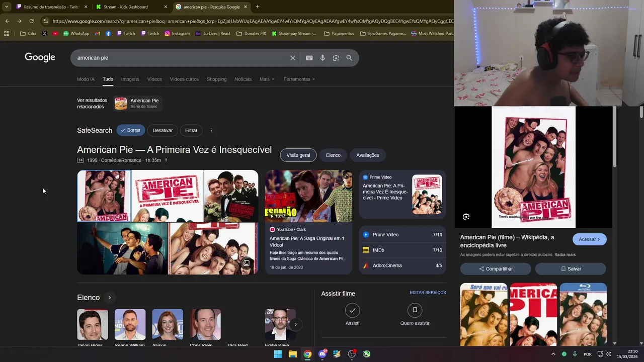Select the Filtrar SafeSearch option
Viewport: 644px width, 362px height.
[191, 130]
